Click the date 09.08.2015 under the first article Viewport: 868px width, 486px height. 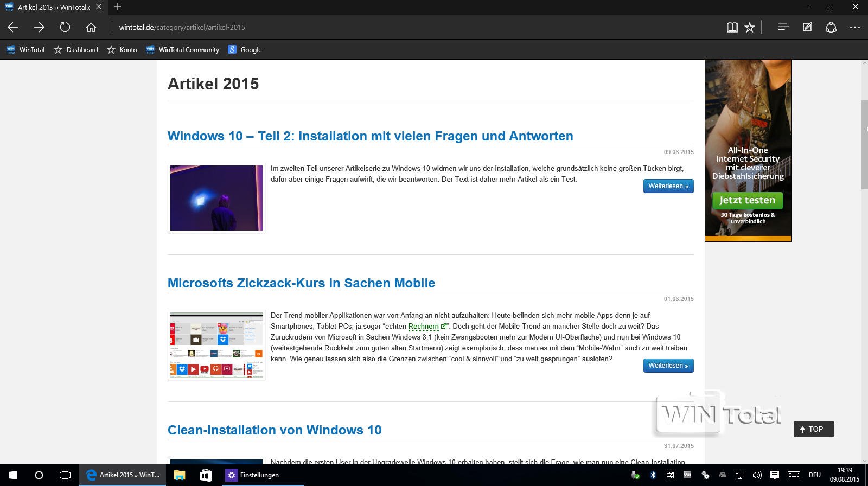pos(679,152)
